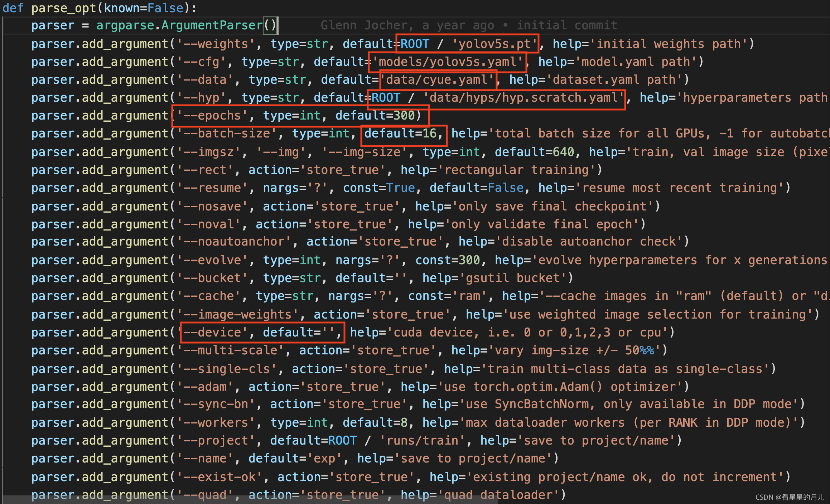Click the '--image-weights' argument string

(237, 315)
